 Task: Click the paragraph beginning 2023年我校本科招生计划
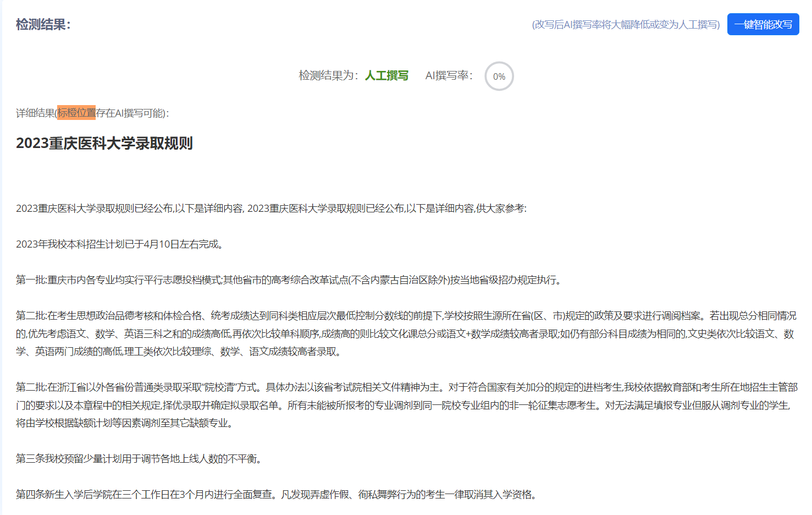120,244
